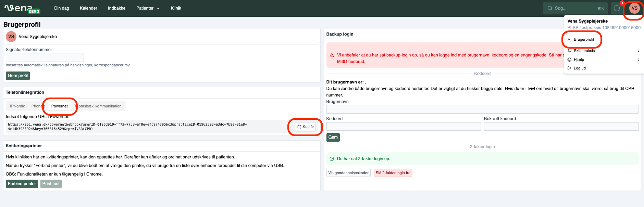Image resolution: width=644 pixels, height=207 pixels.
Task: Click the Skift praksis swap icon
Action: tap(569, 51)
